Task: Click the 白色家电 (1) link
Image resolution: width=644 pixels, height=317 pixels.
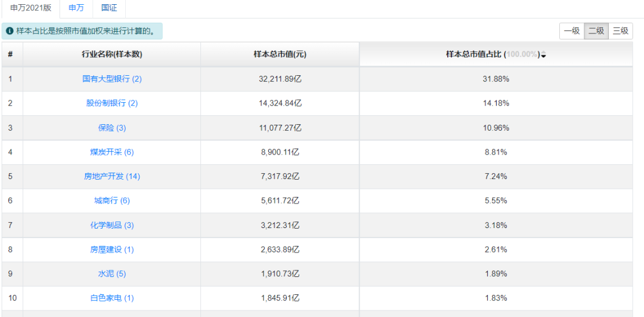Action: (112, 298)
